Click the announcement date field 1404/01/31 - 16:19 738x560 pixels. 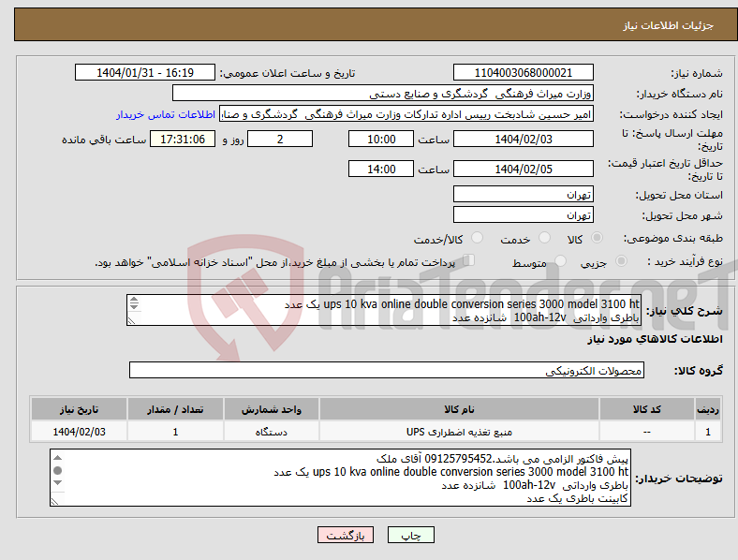coord(145,72)
